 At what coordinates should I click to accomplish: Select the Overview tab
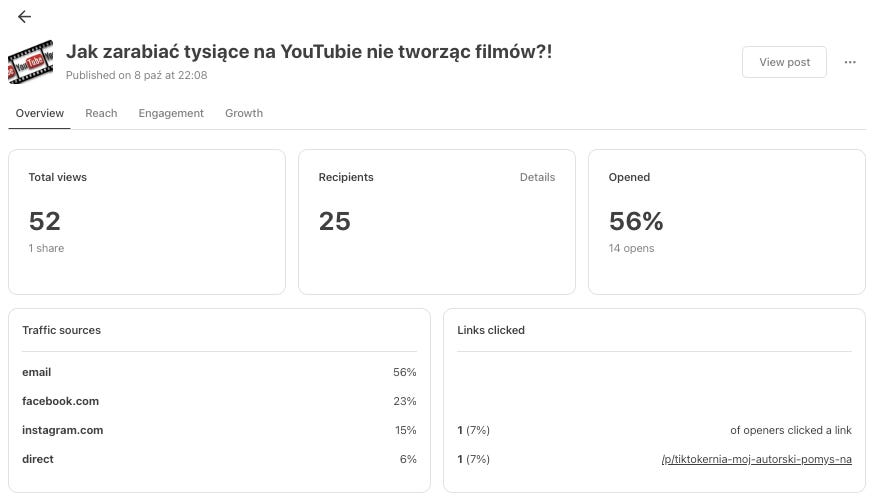click(40, 113)
